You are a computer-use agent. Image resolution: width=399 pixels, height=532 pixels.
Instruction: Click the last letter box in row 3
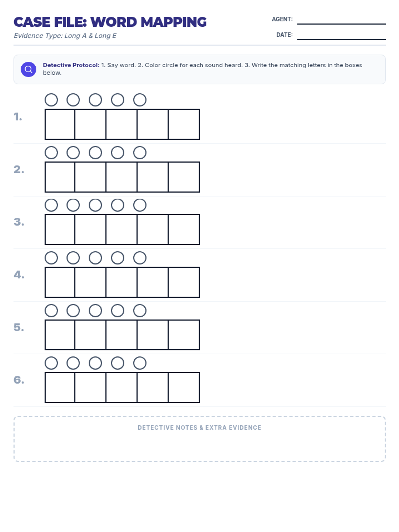[184, 229]
